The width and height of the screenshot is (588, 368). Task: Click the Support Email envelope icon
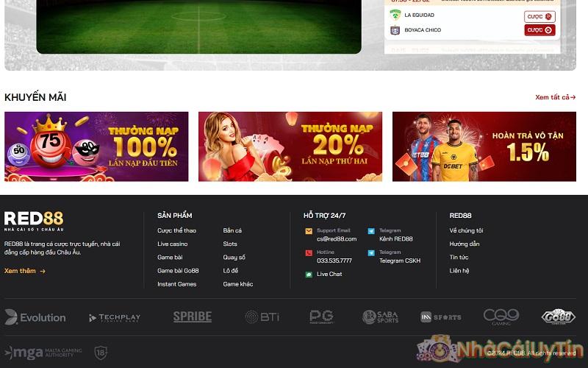[x=309, y=231]
